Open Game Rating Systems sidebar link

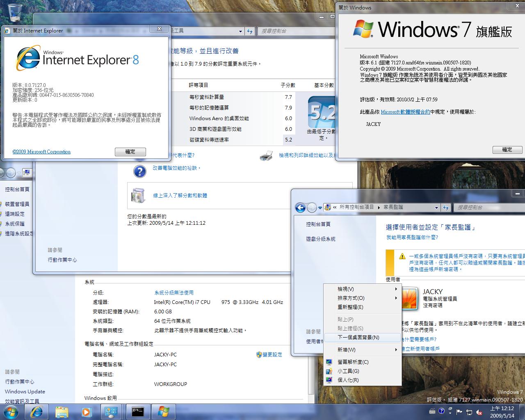pyautogui.click(x=321, y=239)
